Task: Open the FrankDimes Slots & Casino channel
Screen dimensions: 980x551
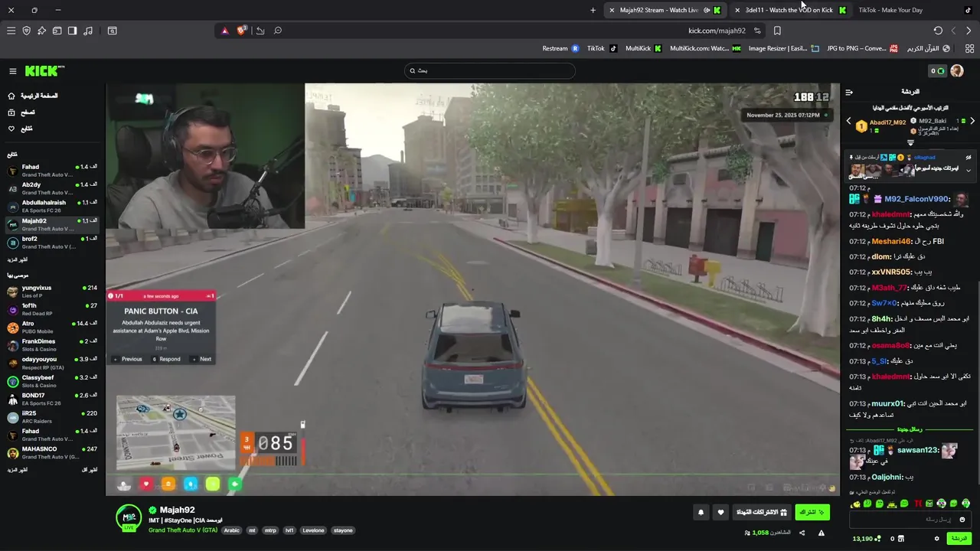Action: click(52, 344)
